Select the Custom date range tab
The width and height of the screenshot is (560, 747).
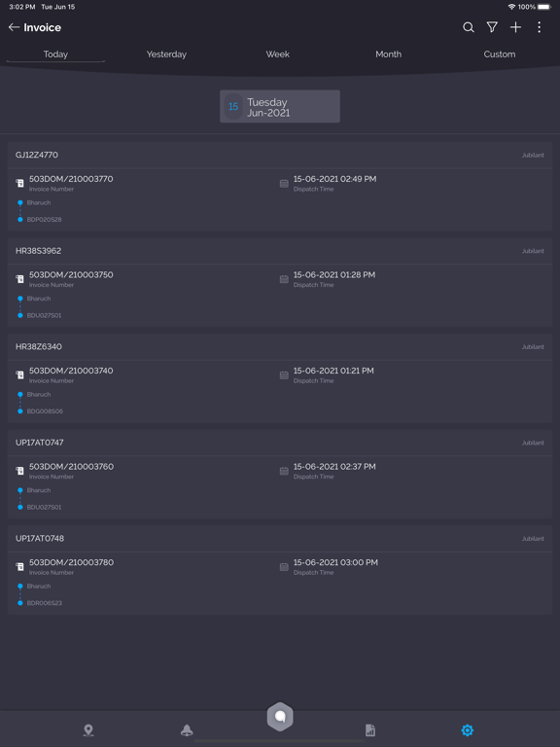500,54
